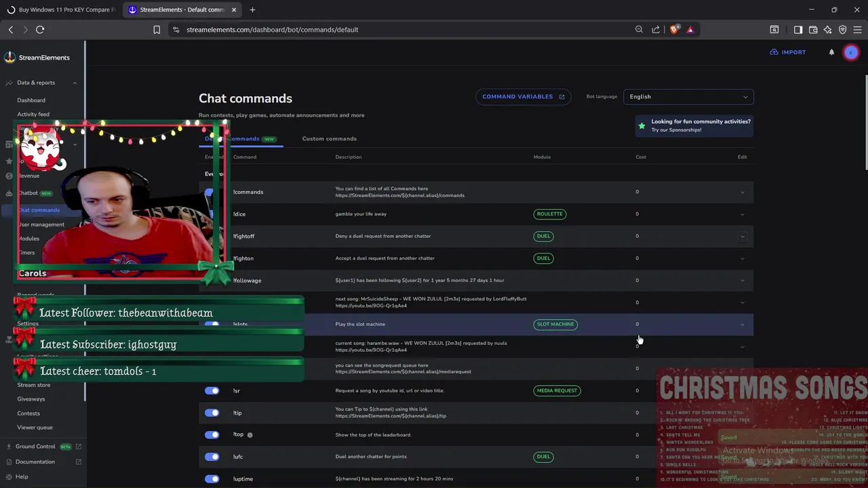Click the "gamble your life away" description

361,214
